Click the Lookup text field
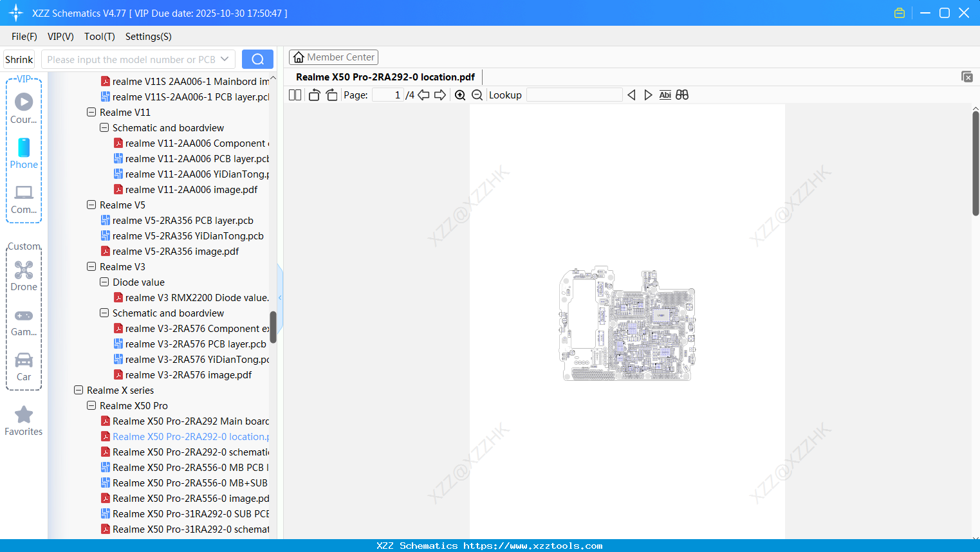Viewport: 980px width, 552px height. pyautogui.click(x=574, y=95)
